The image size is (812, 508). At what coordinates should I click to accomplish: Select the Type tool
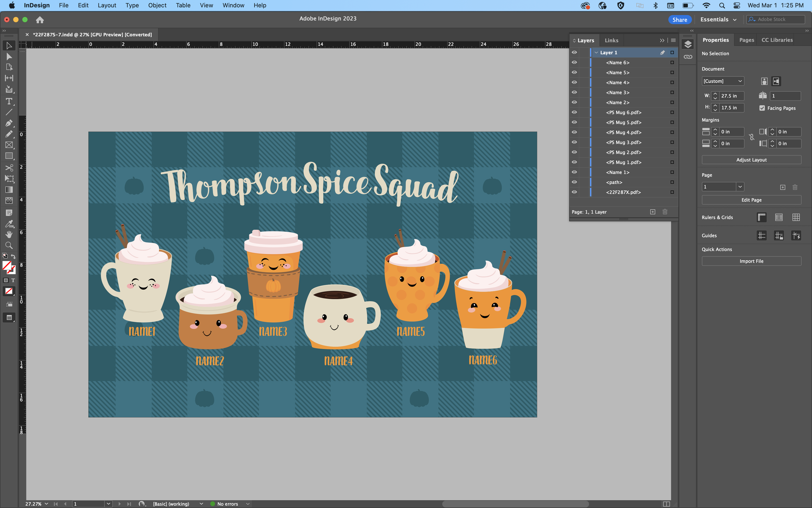[x=9, y=101]
